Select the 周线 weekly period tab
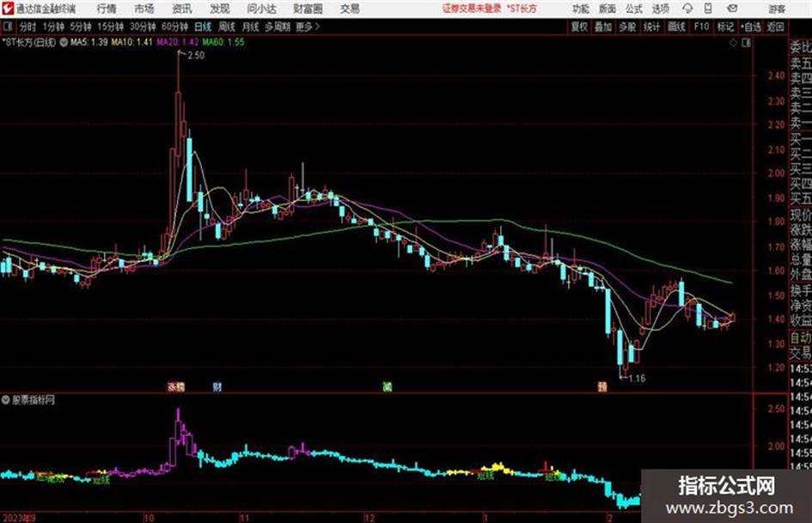The width and height of the screenshot is (812, 523). (x=227, y=27)
